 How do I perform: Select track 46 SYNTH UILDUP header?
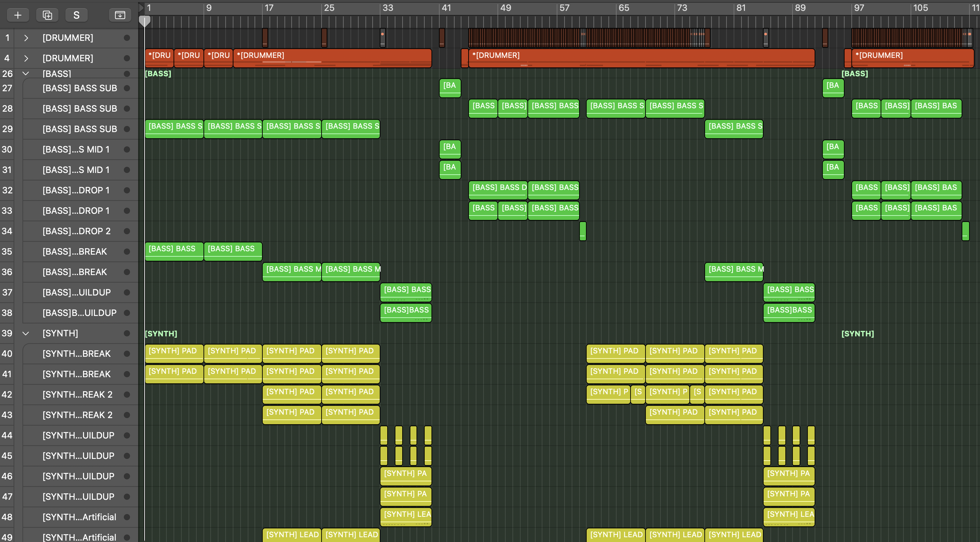(x=80, y=476)
